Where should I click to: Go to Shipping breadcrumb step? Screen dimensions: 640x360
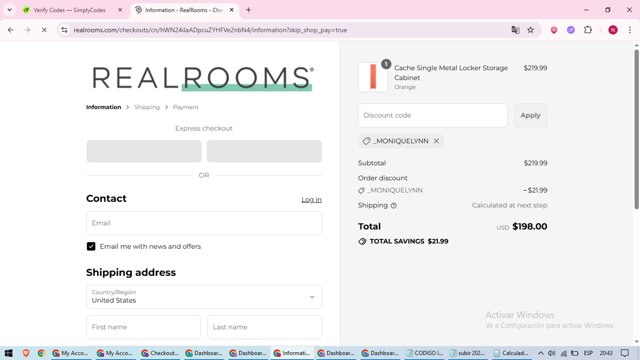pyautogui.click(x=147, y=107)
